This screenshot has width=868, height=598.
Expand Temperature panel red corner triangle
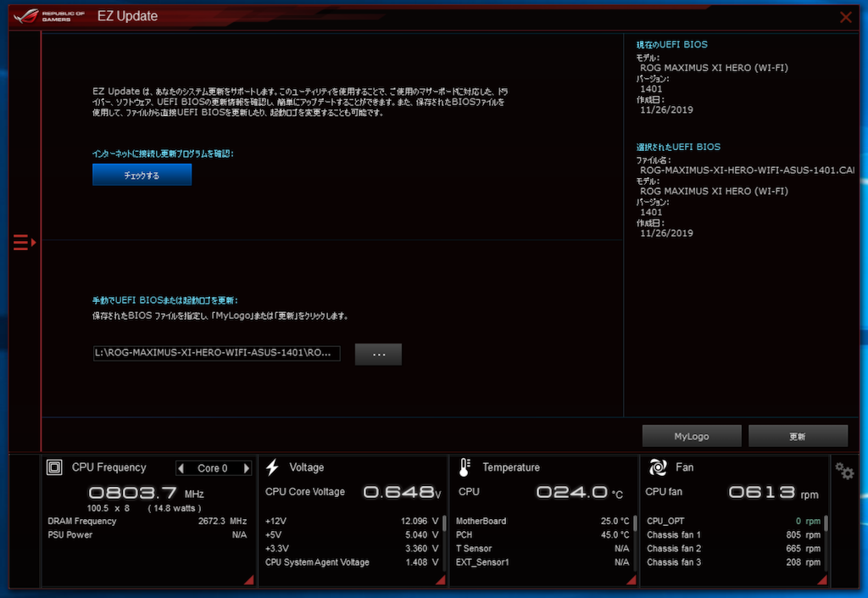click(631, 579)
